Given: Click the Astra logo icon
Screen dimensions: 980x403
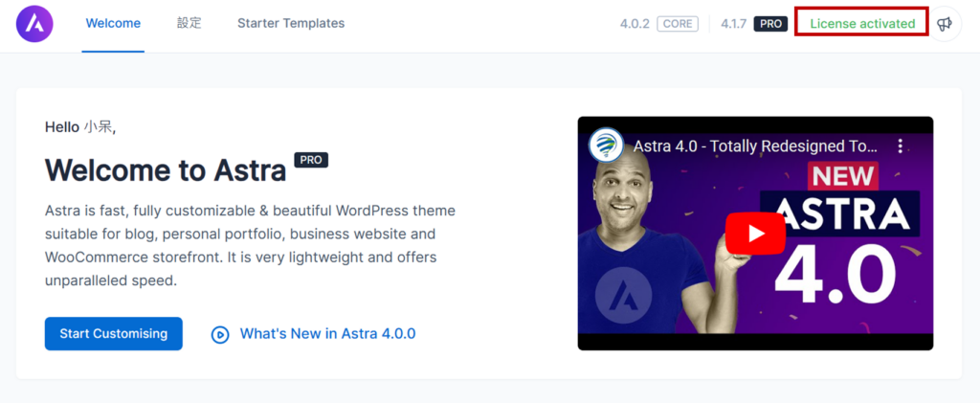Looking at the screenshot, I should [x=34, y=24].
